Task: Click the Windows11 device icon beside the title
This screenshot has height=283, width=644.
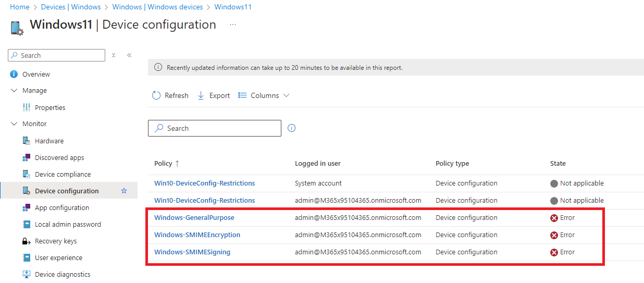Action: tap(17, 28)
